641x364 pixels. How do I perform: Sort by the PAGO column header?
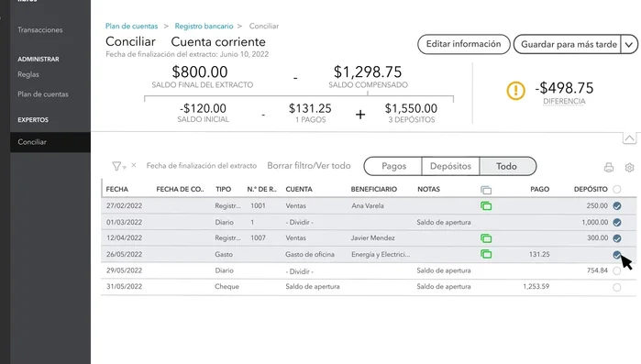[539, 189]
